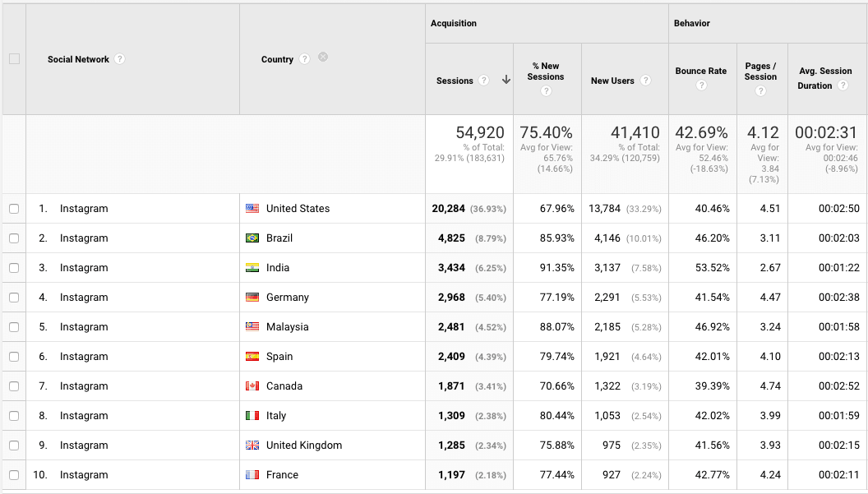Sort table by New Users column
The width and height of the screenshot is (868, 494).
[612, 81]
